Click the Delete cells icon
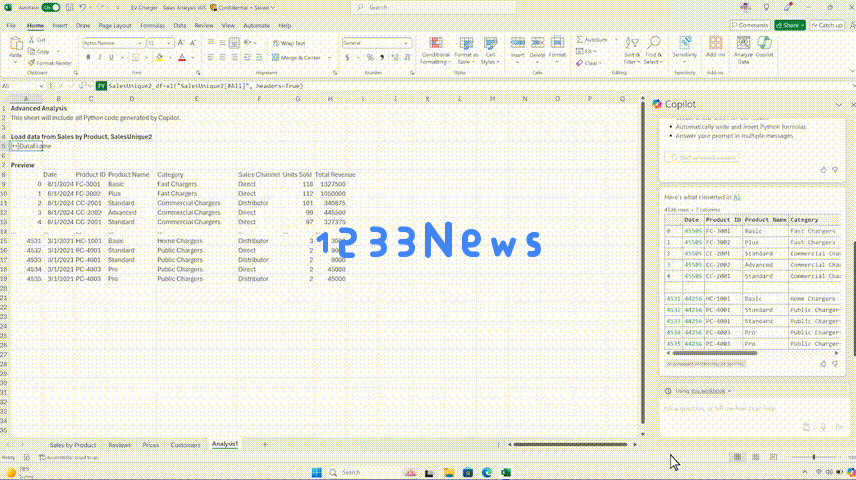The image size is (856, 480). [537, 43]
